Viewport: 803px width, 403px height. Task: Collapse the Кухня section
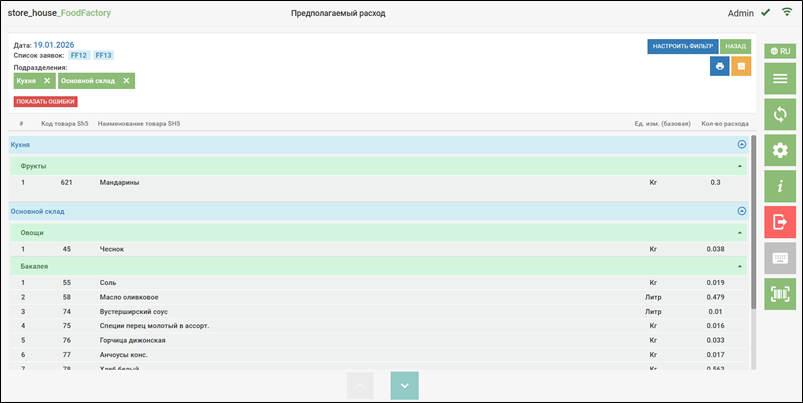pos(741,144)
